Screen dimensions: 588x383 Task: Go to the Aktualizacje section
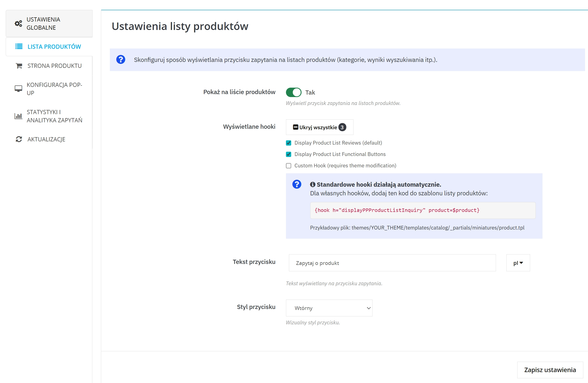coord(46,139)
